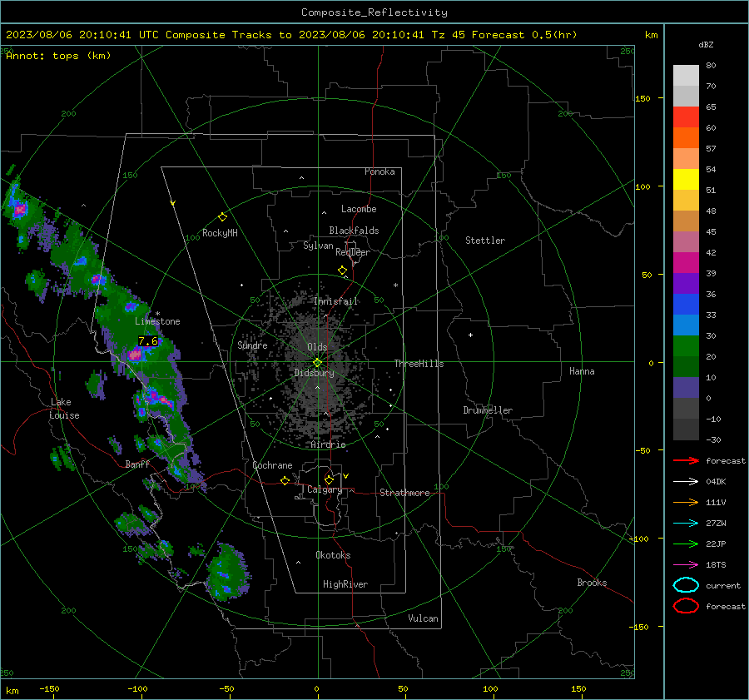The width and height of the screenshot is (749, 700).
Task: Click the Sylvan label
Action: click(318, 246)
